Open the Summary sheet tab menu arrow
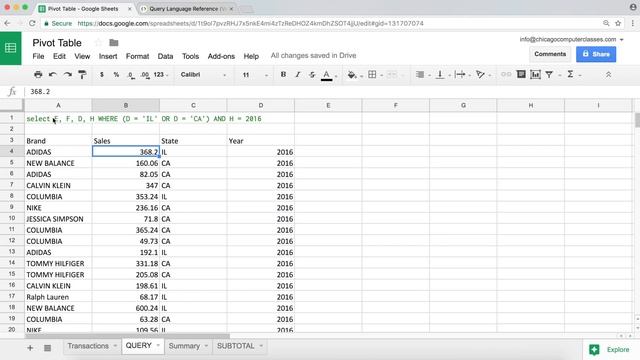 [x=206, y=346]
